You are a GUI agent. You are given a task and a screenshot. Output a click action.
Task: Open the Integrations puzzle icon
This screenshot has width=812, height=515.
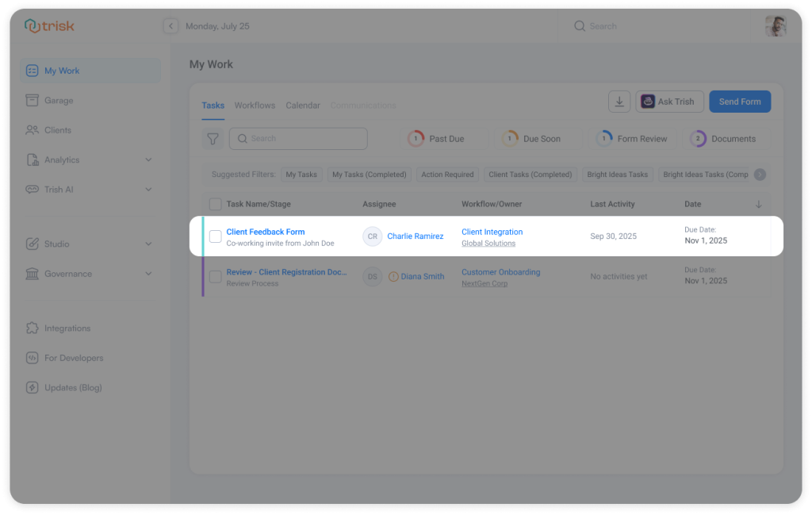point(32,328)
